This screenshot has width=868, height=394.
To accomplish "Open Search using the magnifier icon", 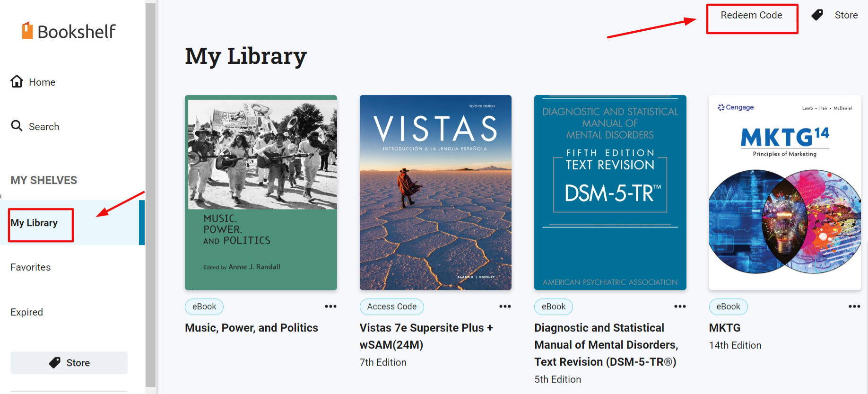I will click(x=17, y=126).
